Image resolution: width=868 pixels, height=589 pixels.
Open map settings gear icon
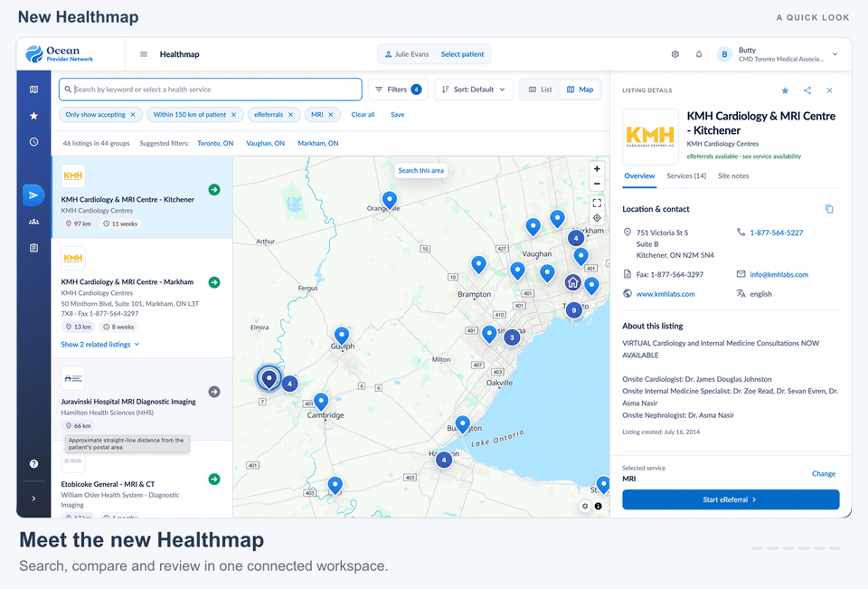pyautogui.click(x=585, y=506)
